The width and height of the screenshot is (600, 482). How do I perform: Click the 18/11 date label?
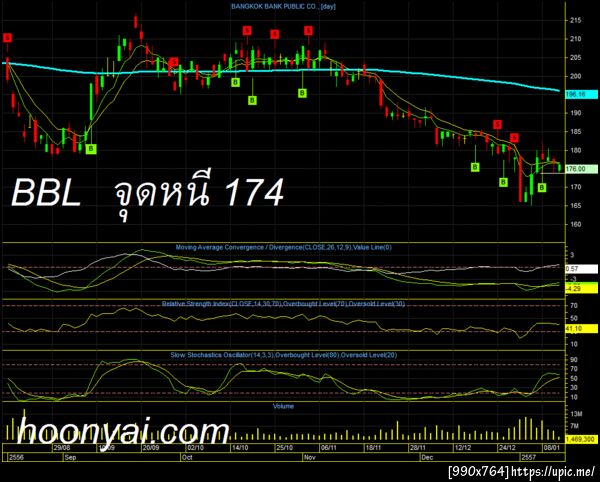[373, 448]
